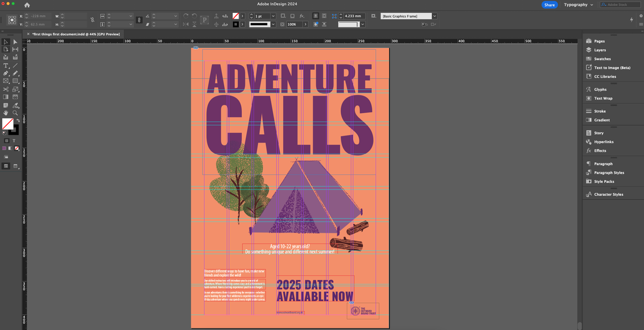Click the 4.233 mm corner size field

click(x=354, y=16)
